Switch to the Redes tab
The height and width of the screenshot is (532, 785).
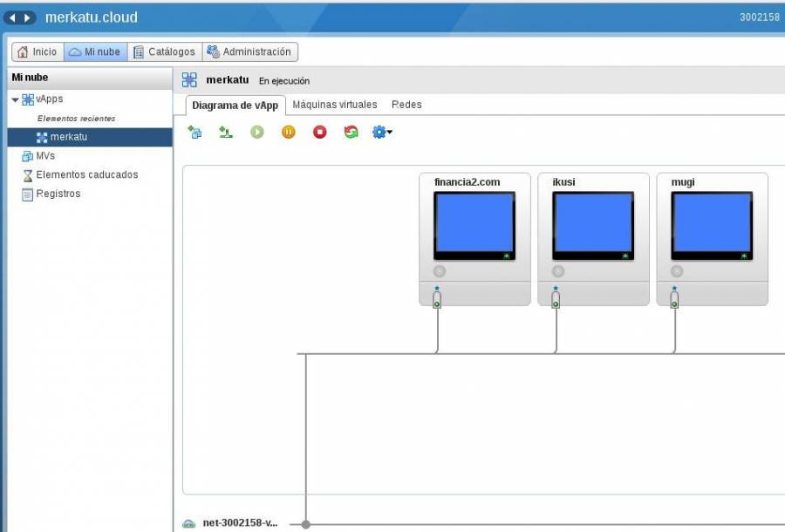point(406,105)
